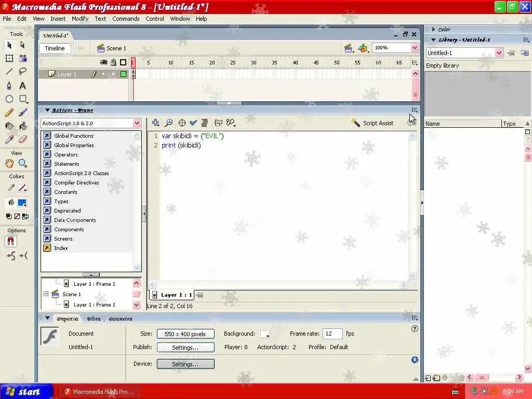
Task: Open the Commands menu
Action: pyautogui.click(x=126, y=19)
